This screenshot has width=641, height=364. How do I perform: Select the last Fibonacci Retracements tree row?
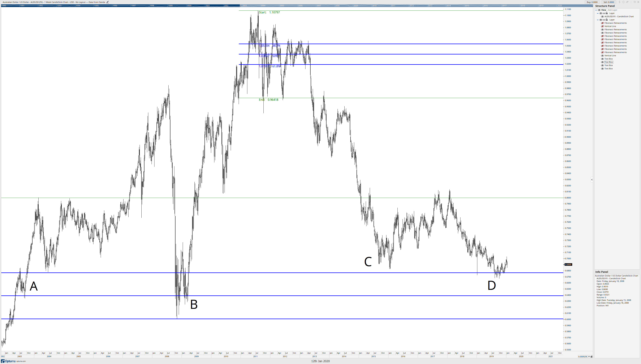[615, 52]
